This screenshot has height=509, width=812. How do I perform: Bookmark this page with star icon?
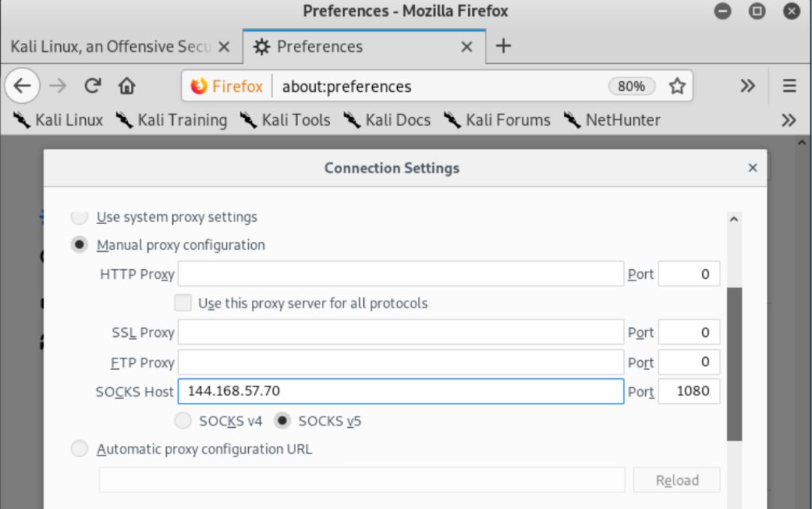coord(677,86)
